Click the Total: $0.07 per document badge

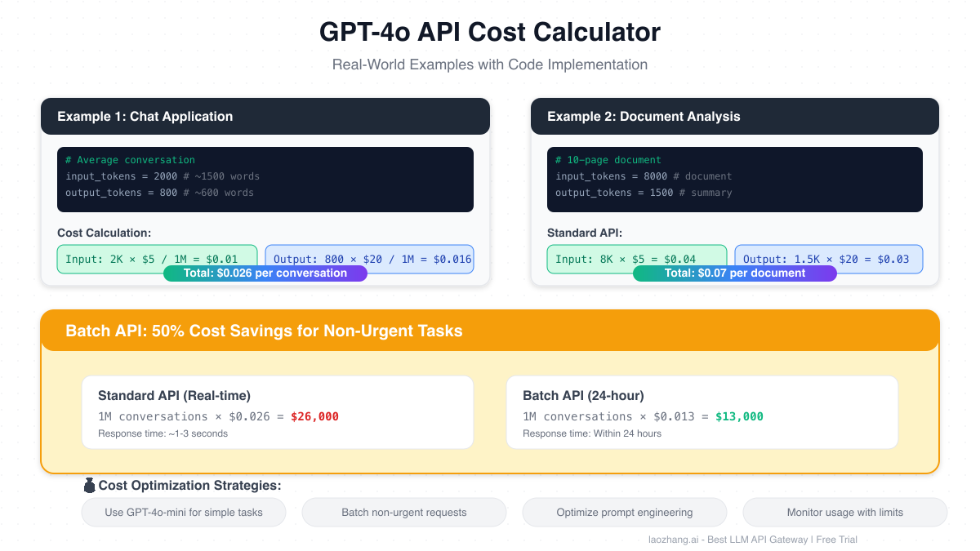click(x=734, y=273)
